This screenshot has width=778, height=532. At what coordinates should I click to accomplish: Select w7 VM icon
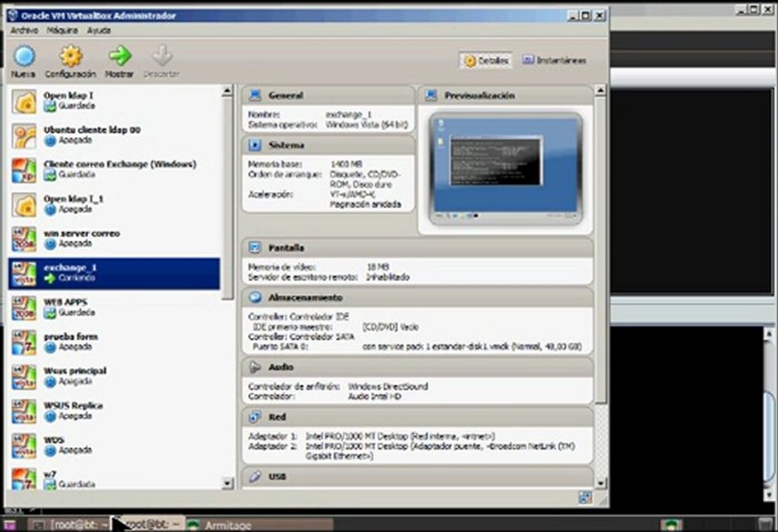(x=24, y=478)
